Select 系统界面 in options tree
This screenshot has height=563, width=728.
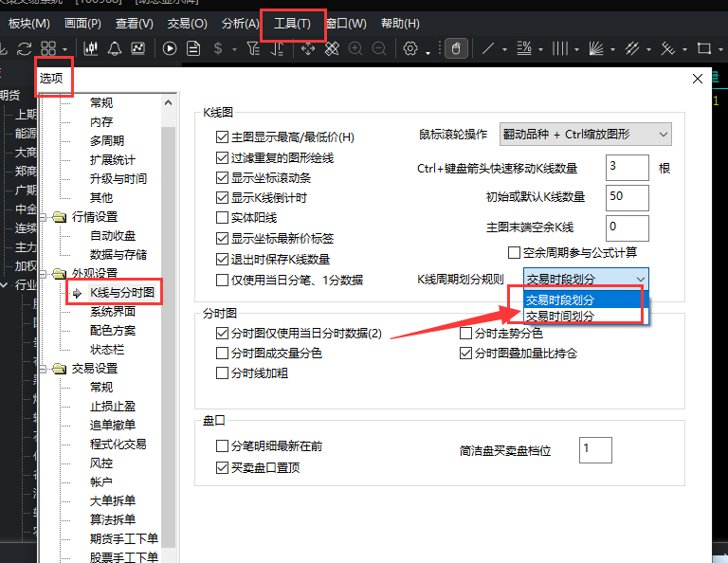pyautogui.click(x=113, y=312)
